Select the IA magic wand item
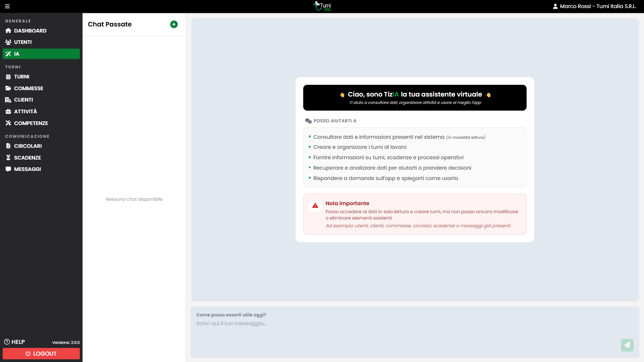This screenshot has height=362, width=644. [41, 54]
